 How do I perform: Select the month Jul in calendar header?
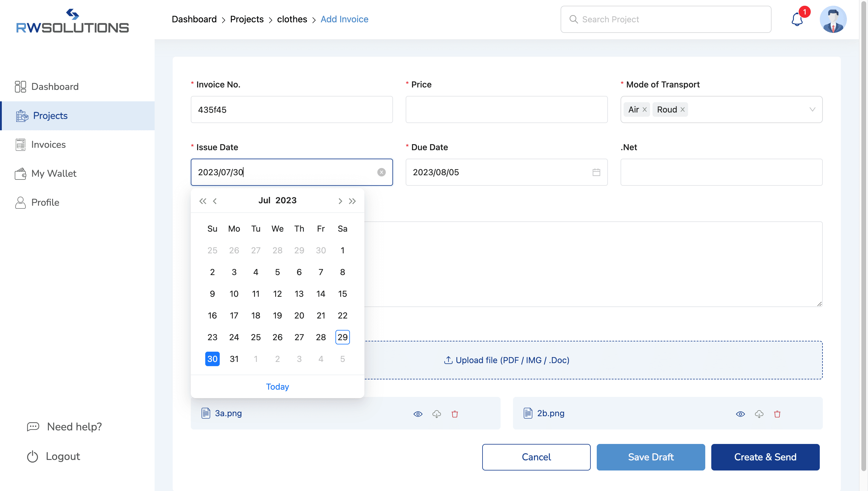[x=265, y=201]
